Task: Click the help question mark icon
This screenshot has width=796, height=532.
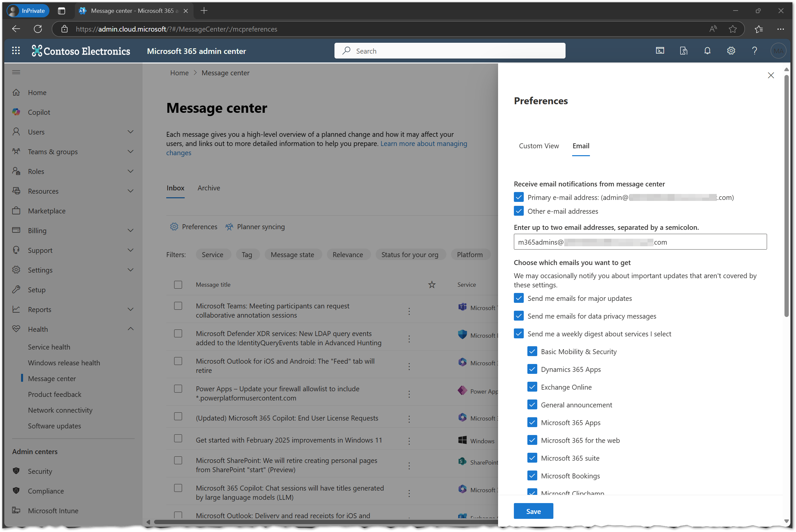Action: coord(754,51)
